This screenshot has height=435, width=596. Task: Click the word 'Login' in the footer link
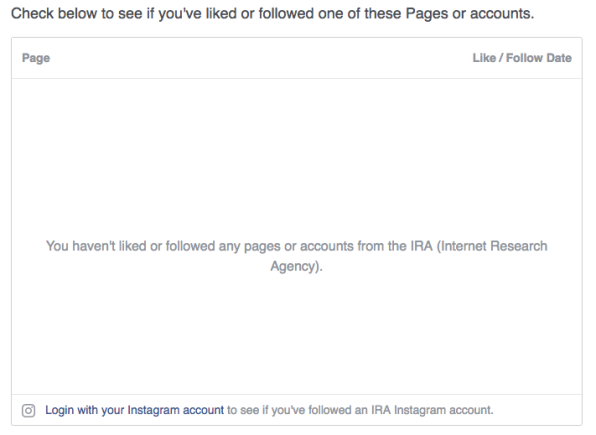(x=59, y=410)
